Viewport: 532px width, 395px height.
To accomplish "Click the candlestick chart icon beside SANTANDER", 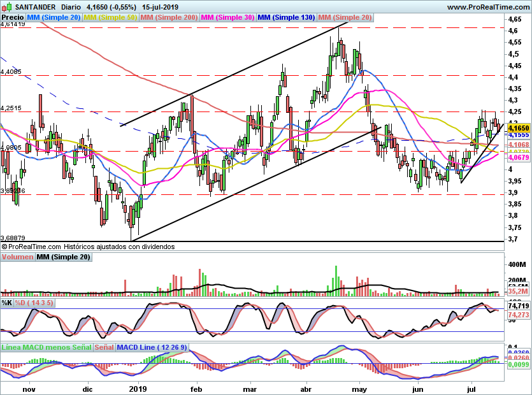I will click(7, 6).
